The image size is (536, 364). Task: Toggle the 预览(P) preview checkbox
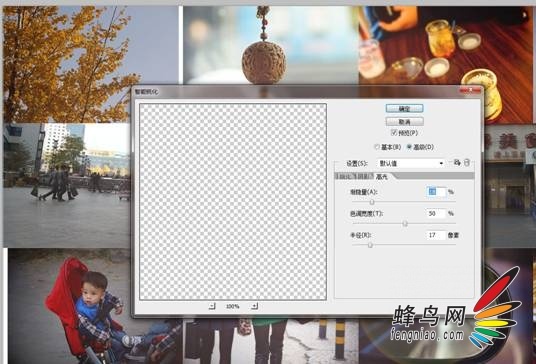394,133
